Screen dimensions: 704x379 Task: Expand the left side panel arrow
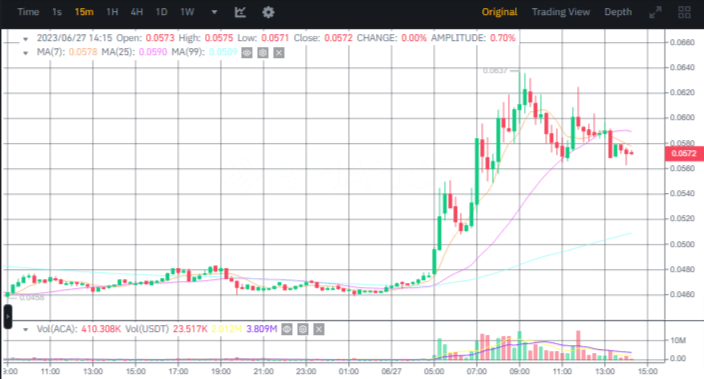point(7,317)
